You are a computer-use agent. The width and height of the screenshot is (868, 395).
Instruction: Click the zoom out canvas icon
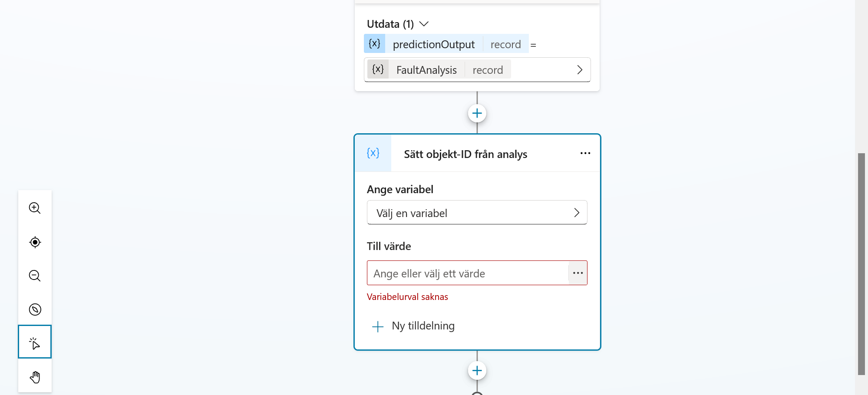pyautogui.click(x=35, y=276)
